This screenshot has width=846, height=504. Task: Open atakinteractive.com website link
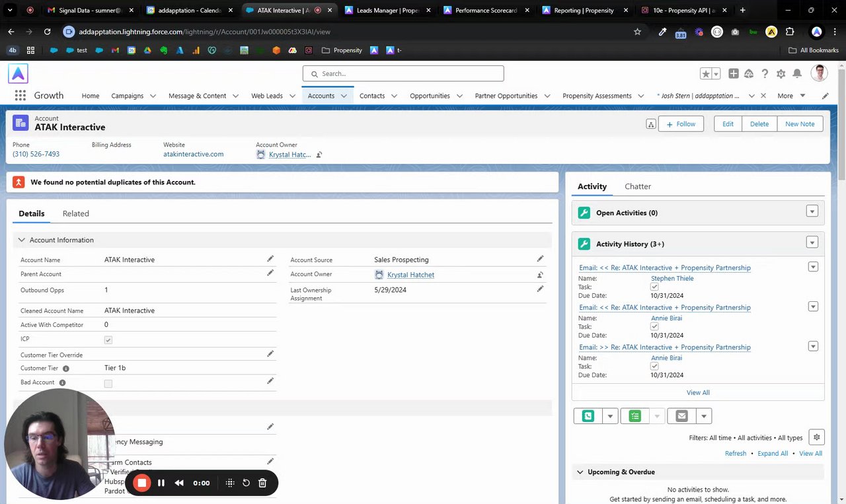(x=194, y=154)
